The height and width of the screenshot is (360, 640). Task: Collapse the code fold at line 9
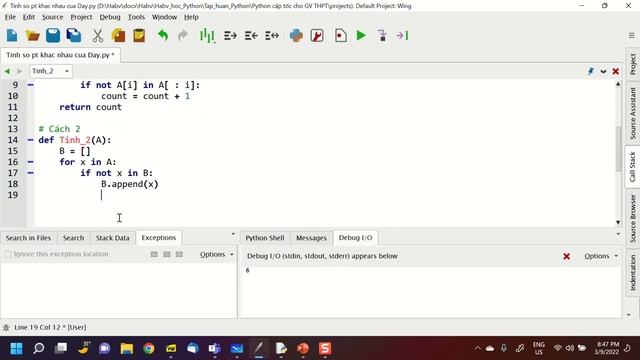tap(31, 85)
